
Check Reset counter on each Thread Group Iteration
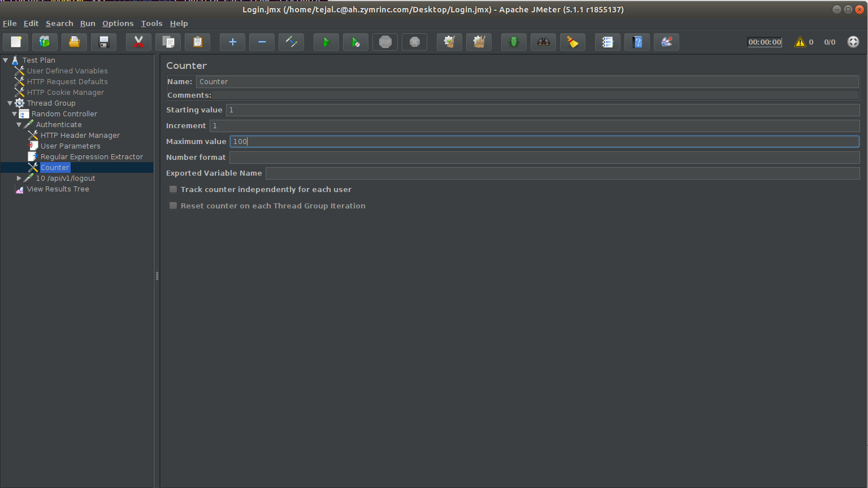click(x=173, y=206)
